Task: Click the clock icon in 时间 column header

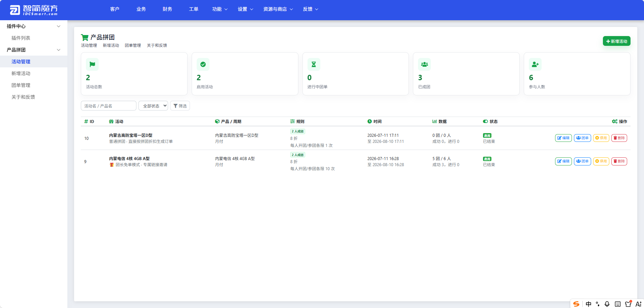Action: (x=369, y=121)
